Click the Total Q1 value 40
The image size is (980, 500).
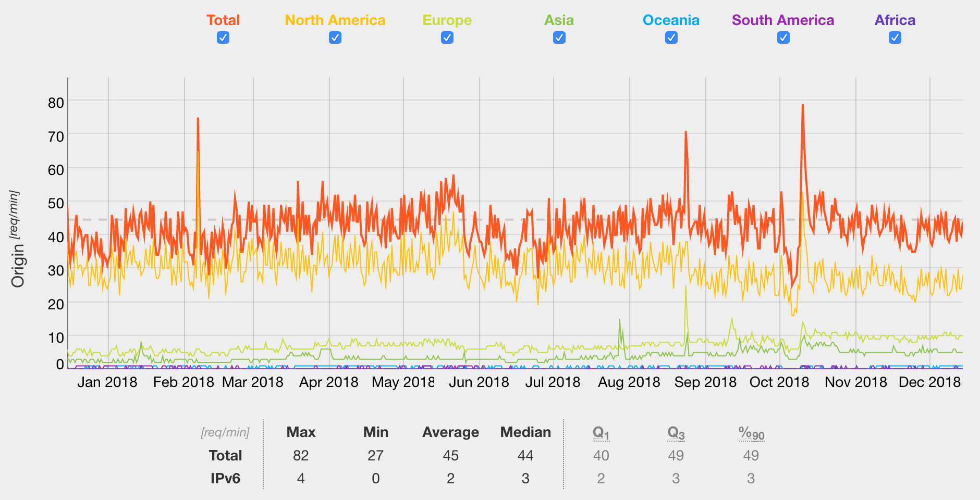click(601, 455)
